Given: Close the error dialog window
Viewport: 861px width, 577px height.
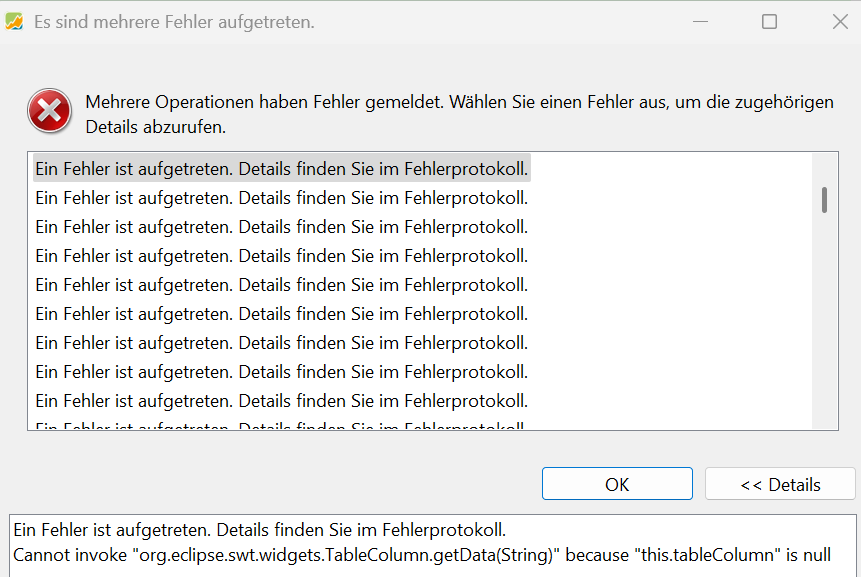Looking at the screenshot, I should click(840, 22).
